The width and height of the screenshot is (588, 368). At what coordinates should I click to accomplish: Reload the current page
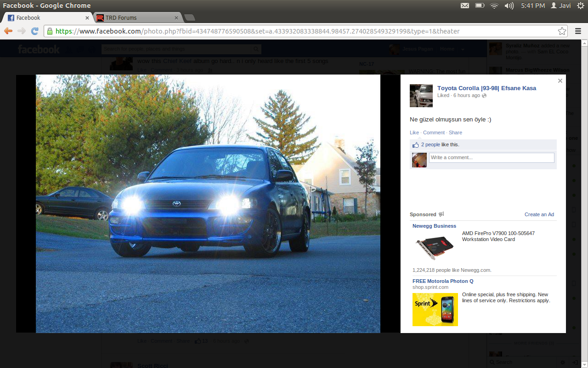34,31
